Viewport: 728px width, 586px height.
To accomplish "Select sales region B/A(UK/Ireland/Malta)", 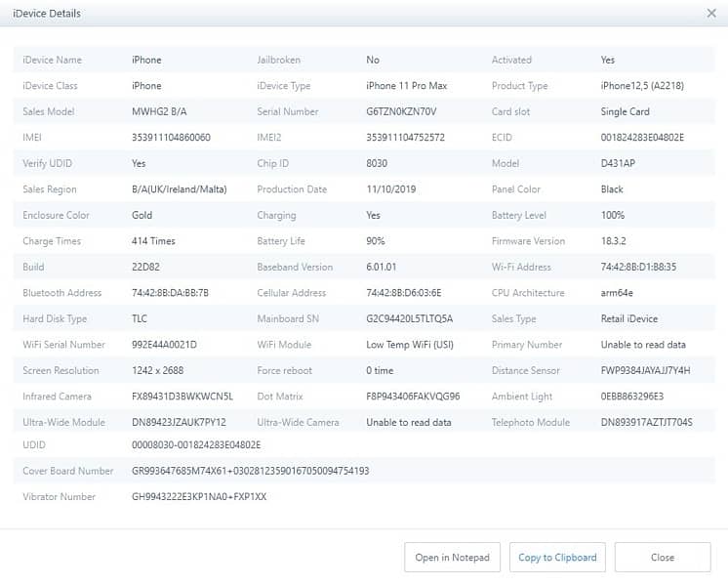I will tap(180, 189).
